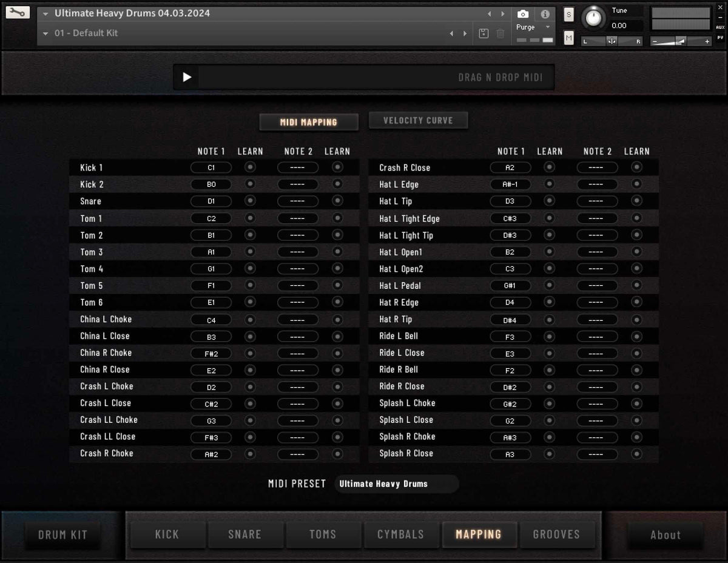Open the MIDI Preset selector

(x=396, y=484)
